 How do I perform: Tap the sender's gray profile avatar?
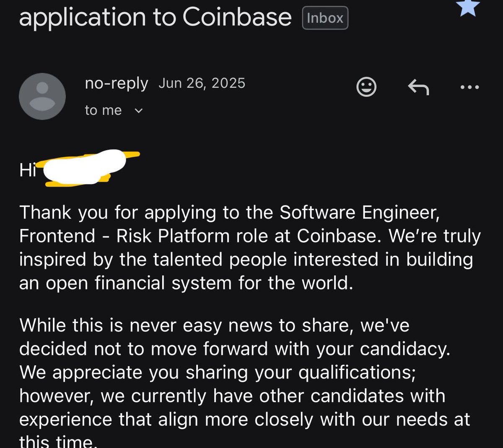pyautogui.click(x=42, y=96)
